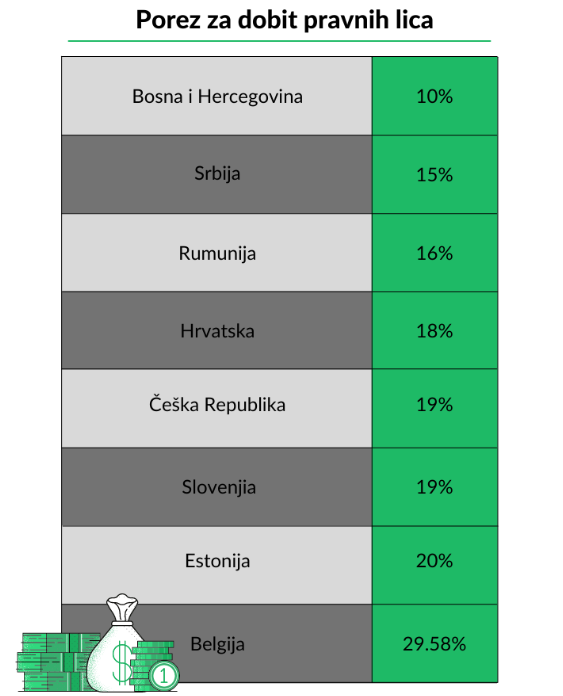563x696 pixels.
Task: Select the Hrvatska country cell
Action: tap(217, 331)
